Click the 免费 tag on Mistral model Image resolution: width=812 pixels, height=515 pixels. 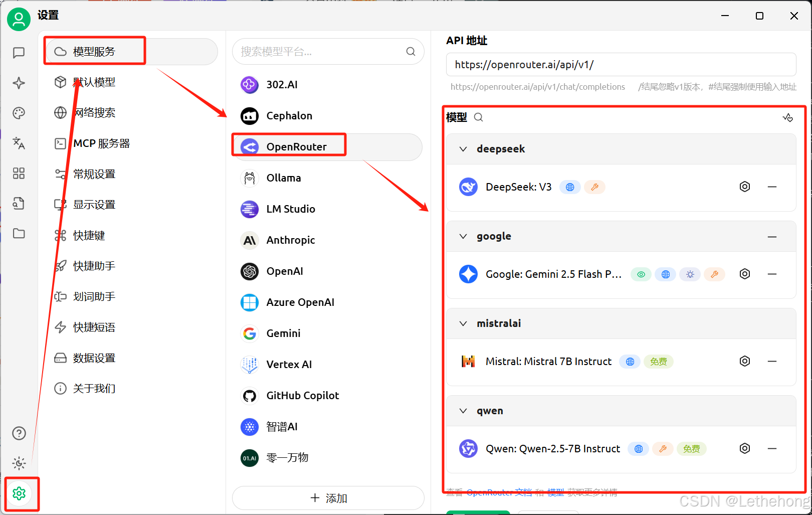click(658, 362)
